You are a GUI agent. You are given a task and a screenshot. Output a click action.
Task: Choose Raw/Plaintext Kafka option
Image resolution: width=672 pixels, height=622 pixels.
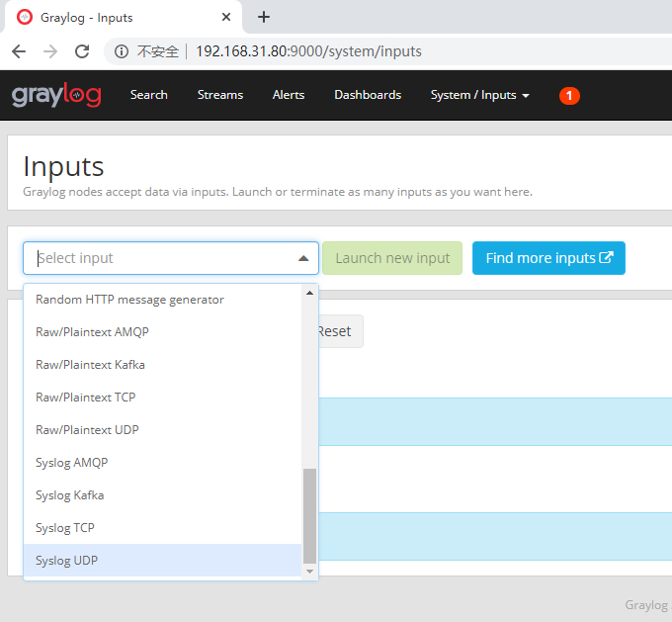pos(163,365)
